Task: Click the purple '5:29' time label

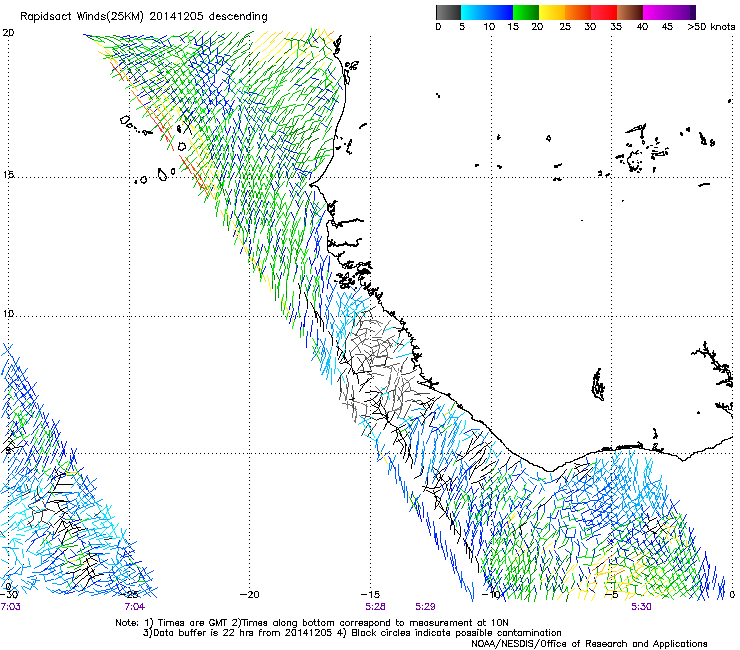Action: [425, 607]
